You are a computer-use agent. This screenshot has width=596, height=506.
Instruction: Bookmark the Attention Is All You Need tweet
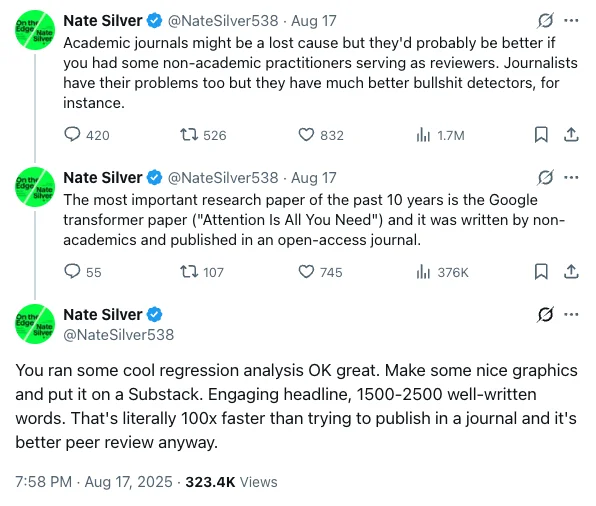coord(541,271)
